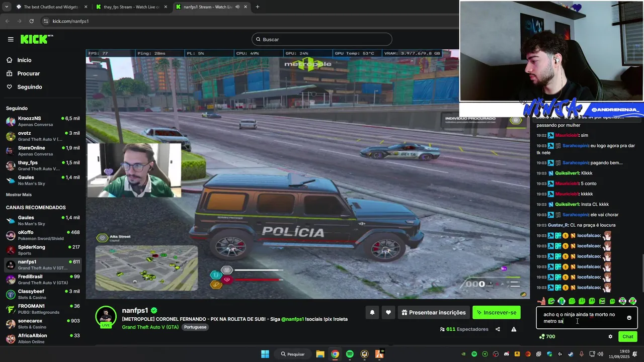Focus the Buscar search field

click(x=321, y=39)
